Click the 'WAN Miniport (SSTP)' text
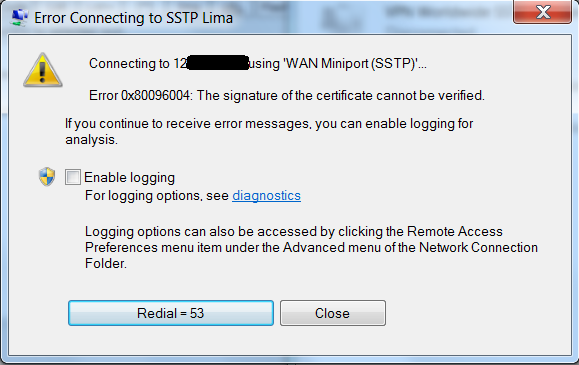 (x=350, y=64)
